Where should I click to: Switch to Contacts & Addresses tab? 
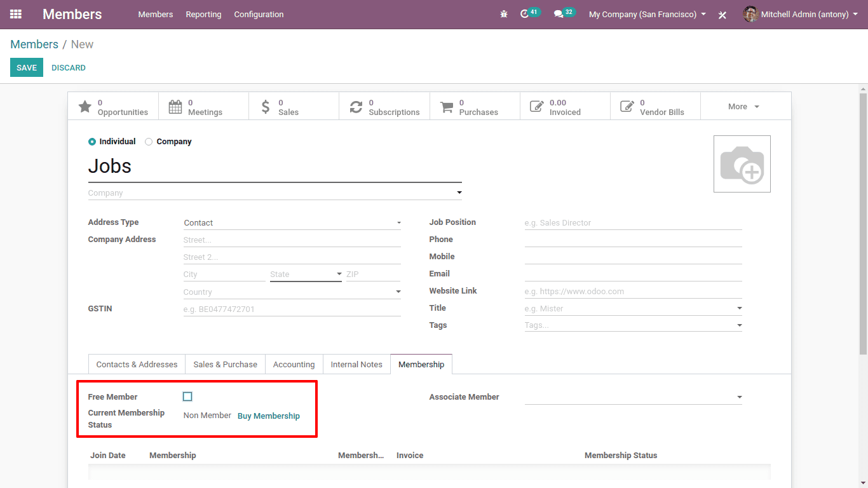[137, 364]
